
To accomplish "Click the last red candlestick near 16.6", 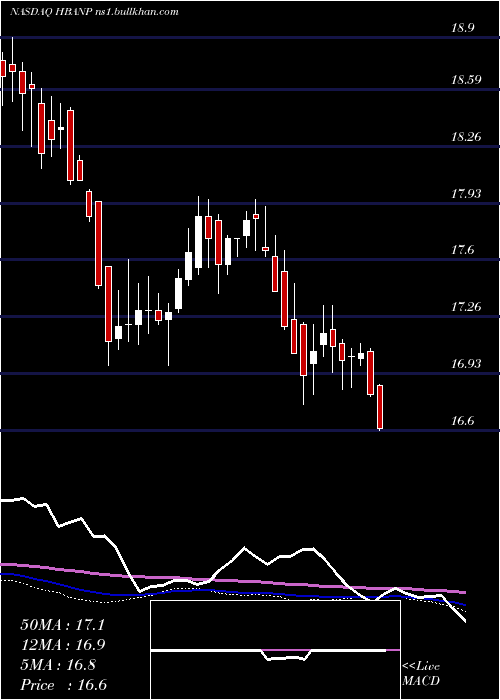I will pyautogui.click(x=380, y=407).
